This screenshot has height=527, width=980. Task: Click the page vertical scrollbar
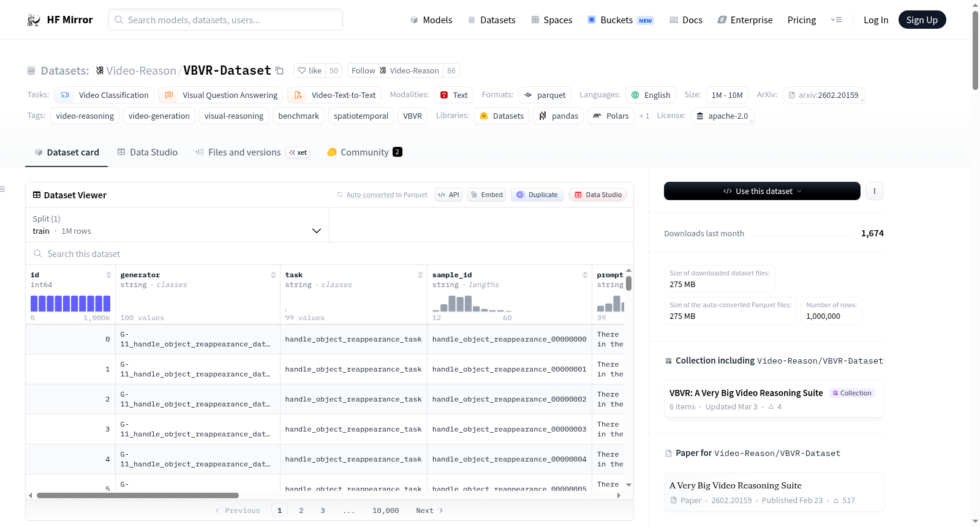pos(975,50)
